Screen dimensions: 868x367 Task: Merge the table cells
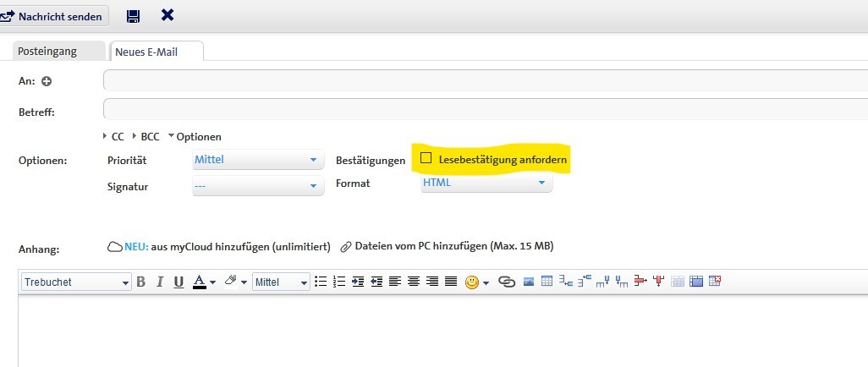point(696,282)
